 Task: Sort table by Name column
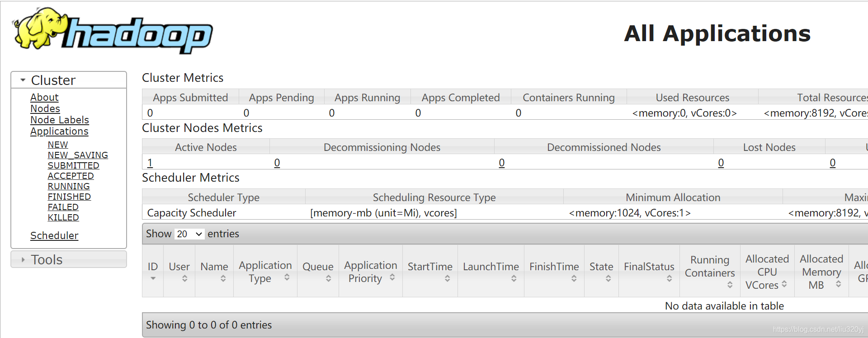pyautogui.click(x=214, y=271)
